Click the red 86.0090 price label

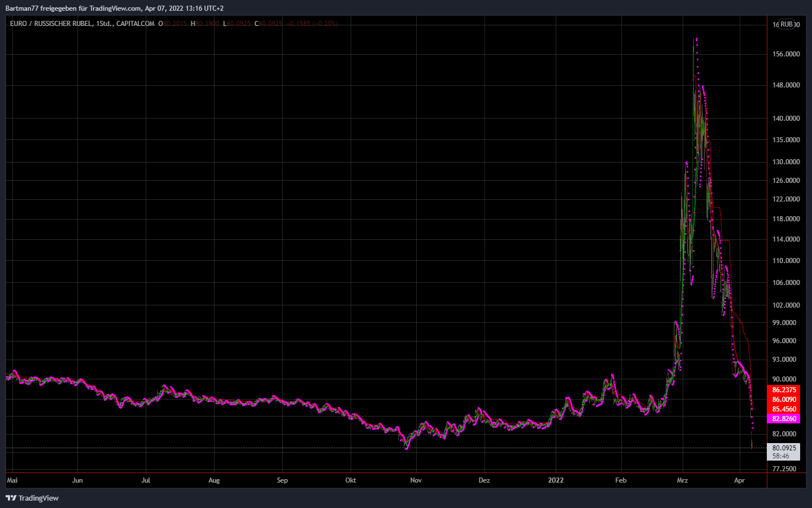click(x=785, y=399)
